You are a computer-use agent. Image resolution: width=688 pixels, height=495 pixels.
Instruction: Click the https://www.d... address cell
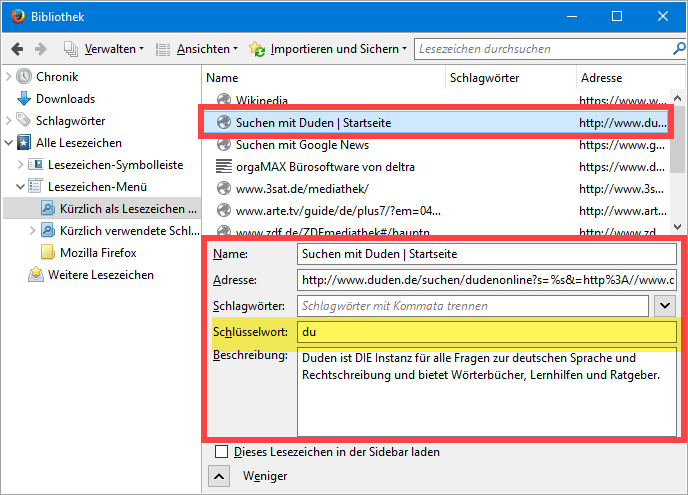622,167
